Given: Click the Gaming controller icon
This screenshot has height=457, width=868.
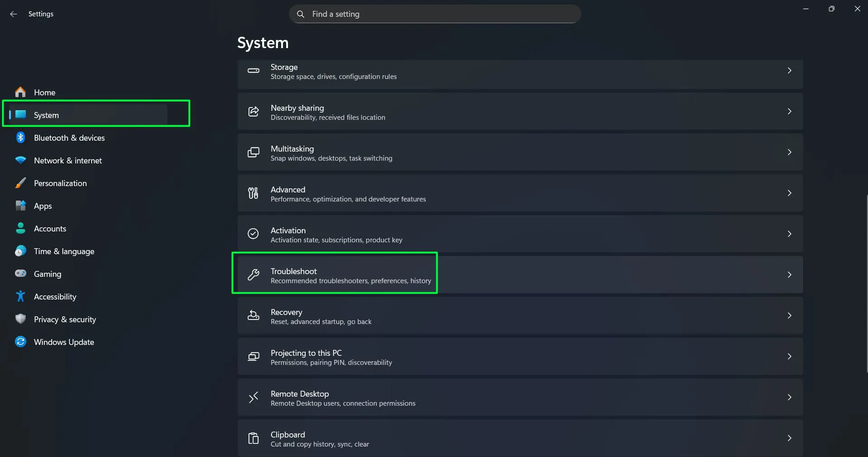Looking at the screenshot, I should [x=20, y=274].
